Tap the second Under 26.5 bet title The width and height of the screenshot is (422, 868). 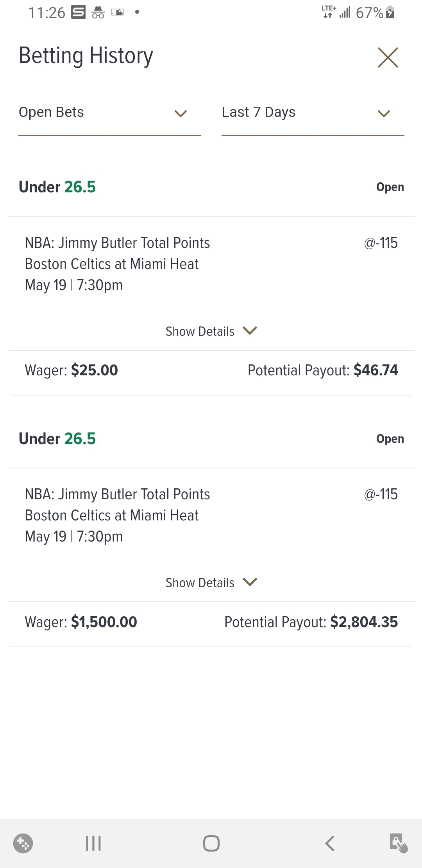click(57, 439)
